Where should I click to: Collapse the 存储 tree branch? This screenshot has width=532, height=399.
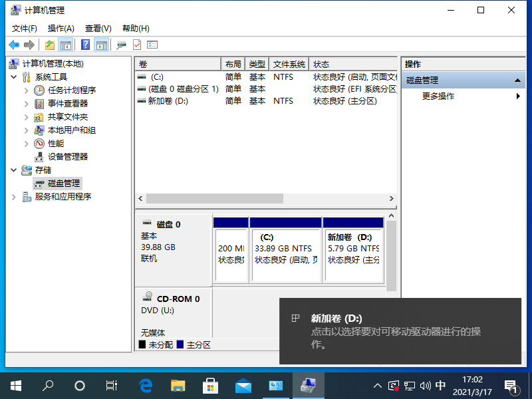15,170
